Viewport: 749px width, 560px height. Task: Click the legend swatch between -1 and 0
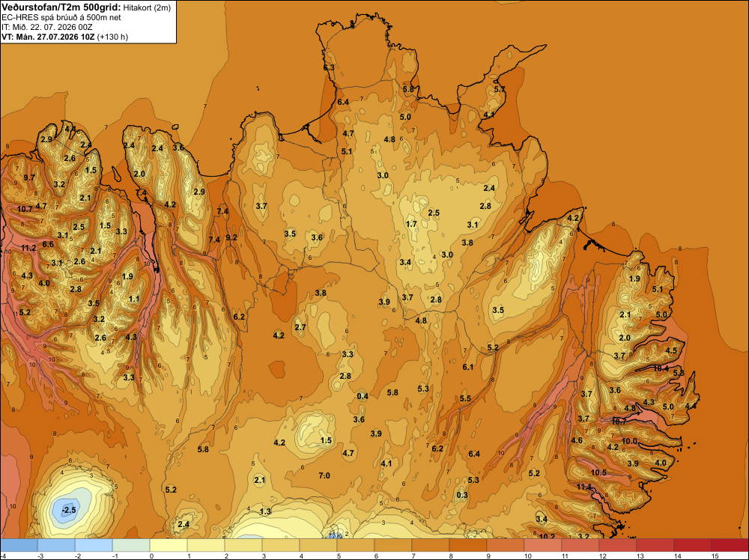point(131,545)
